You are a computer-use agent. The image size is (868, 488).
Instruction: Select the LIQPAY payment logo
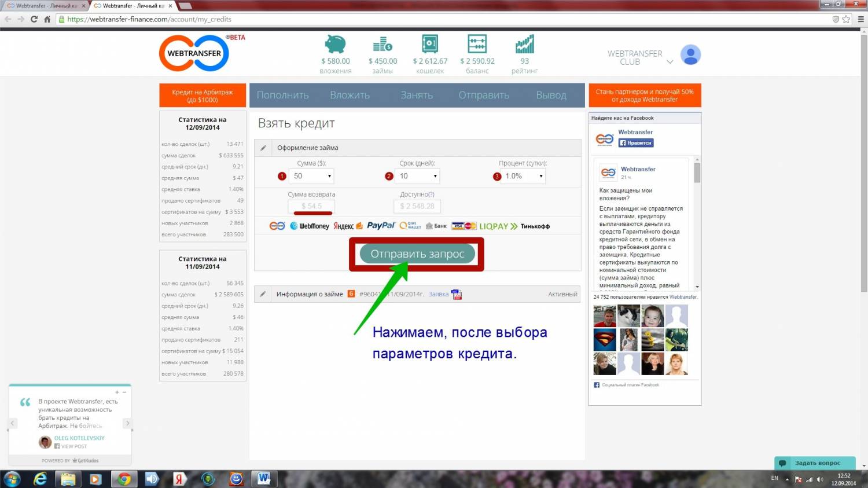(x=498, y=226)
